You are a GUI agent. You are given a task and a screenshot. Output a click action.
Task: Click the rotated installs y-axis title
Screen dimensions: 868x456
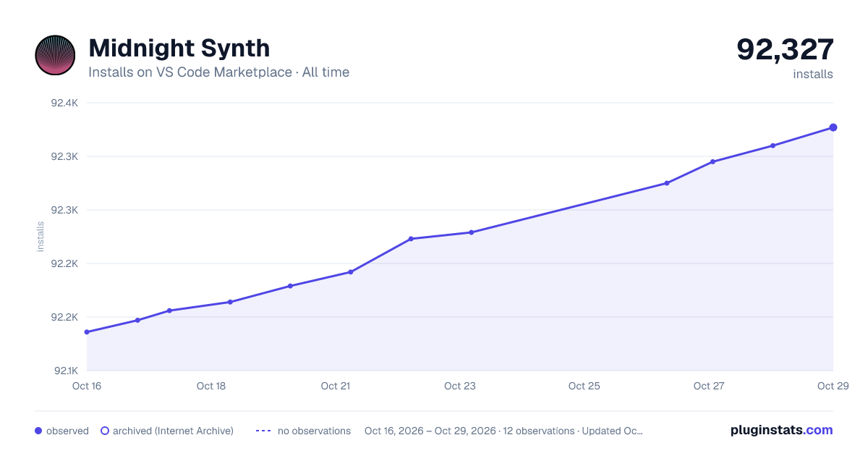pyautogui.click(x=41, y=237)
